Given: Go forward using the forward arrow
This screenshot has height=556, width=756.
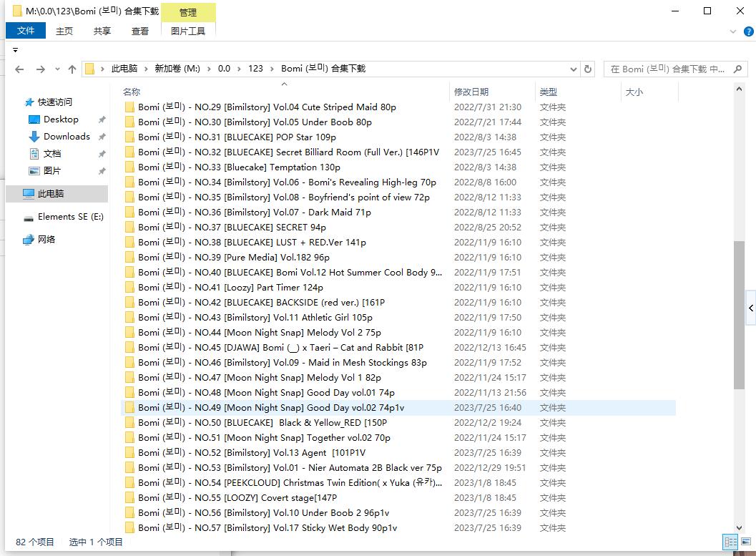Looking at the screenshot, I should 41,69.
